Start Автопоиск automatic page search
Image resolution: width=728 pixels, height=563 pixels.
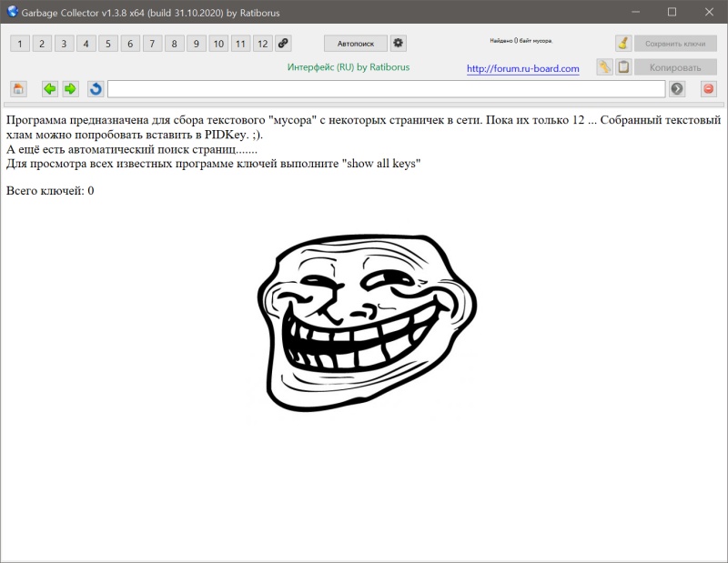click(x=356, y=44)
